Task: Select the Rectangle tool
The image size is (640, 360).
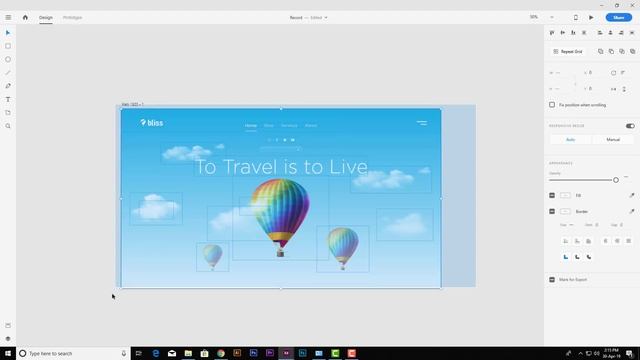Action: [x=8, y=46]
